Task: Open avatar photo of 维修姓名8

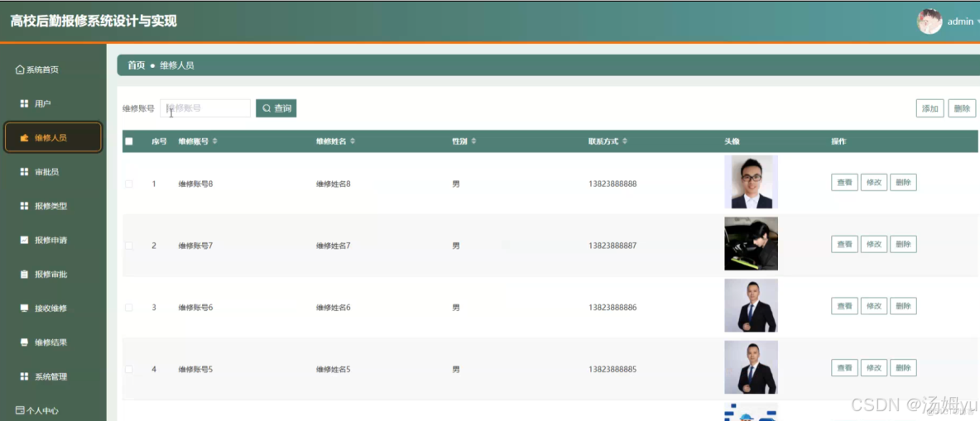Action: pos(752,182)
